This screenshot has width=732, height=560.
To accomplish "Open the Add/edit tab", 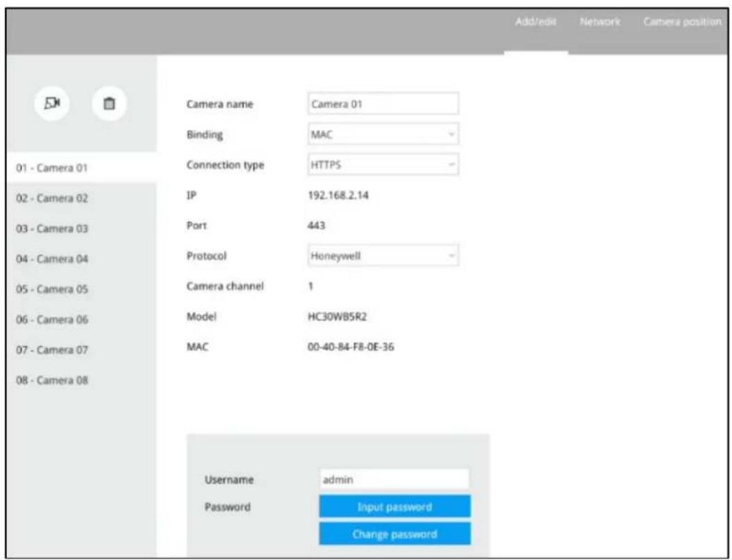I will click(536, 22).
